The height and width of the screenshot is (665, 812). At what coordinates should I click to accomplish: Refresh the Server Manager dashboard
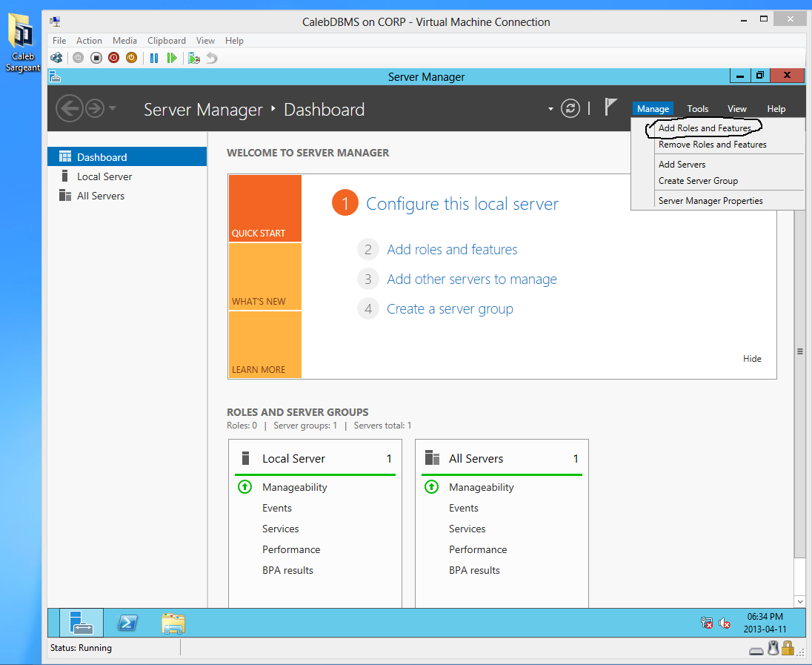click(570, 108)
